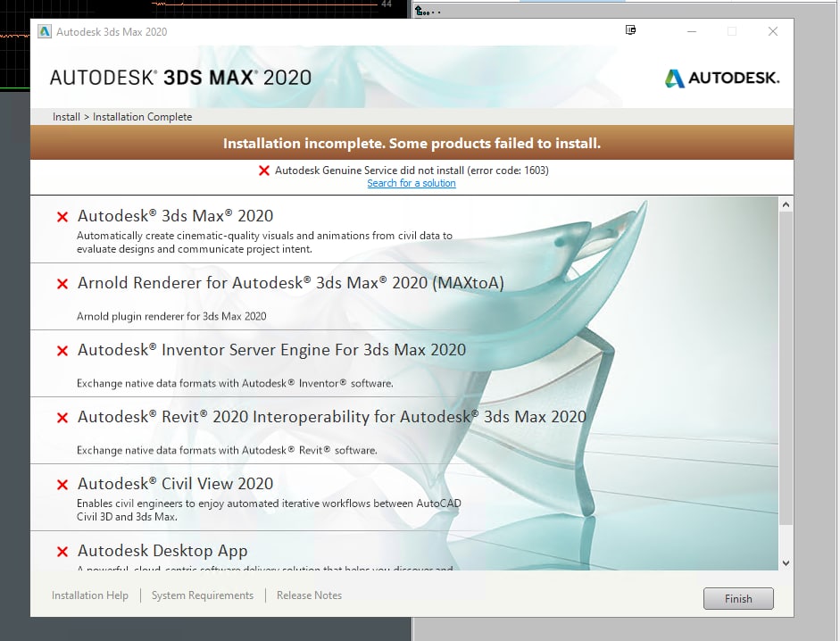The image size is (840, 641).
Task: Open Release Notes link
Action: (309, 595)
